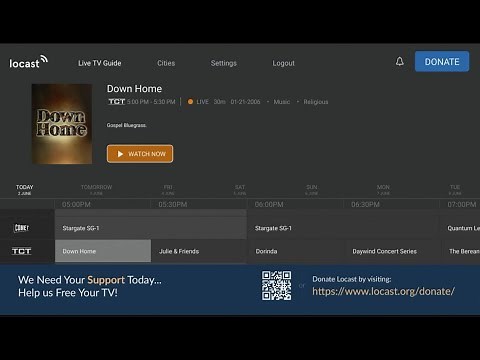
Task: Open Live TV Guide menu
Action: (x=100, y=63)
